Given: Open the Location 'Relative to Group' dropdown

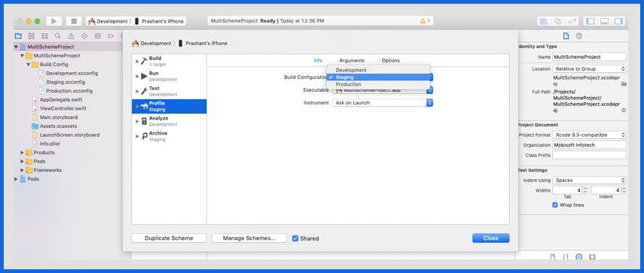Looking at the screenshot, I should click(589, 69).
